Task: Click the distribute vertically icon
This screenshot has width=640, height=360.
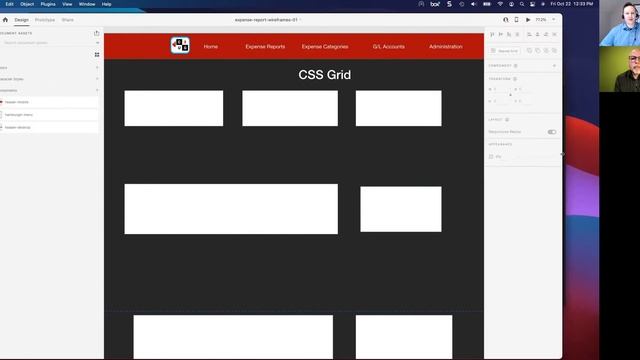Action: click(x=518, y=34)
